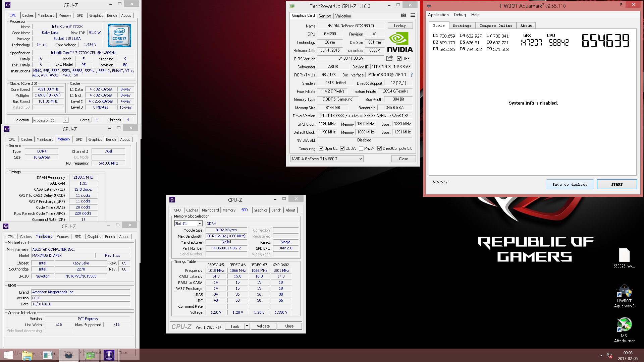
Task: Click the DRAM Frequency 2103.1 MHz value
Action: point(83,178)
